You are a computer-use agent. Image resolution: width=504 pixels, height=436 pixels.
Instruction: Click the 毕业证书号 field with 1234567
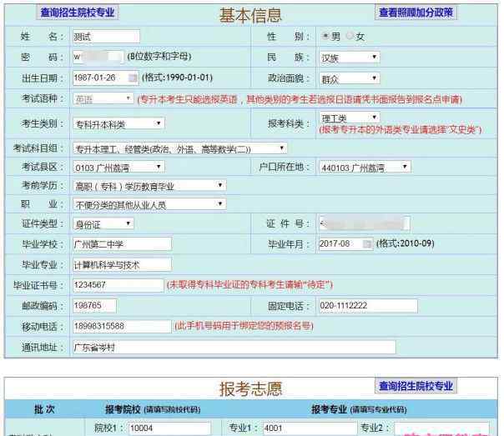coord(118,285)
